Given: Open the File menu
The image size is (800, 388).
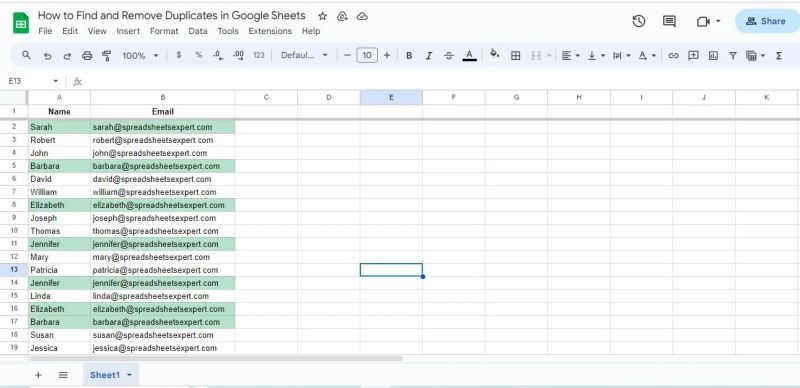Looking at the screenshot, I should point(45,31).
